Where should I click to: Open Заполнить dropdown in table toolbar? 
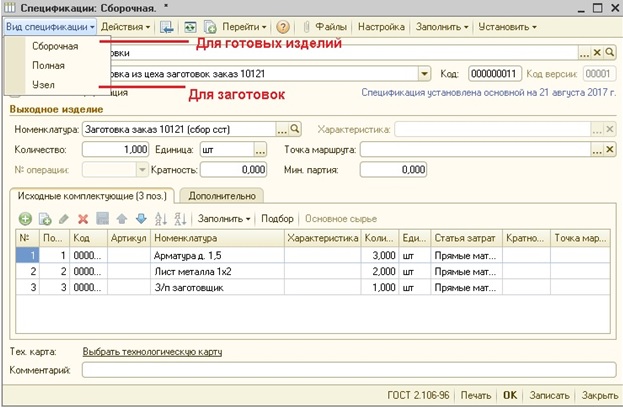pos(224,219)
